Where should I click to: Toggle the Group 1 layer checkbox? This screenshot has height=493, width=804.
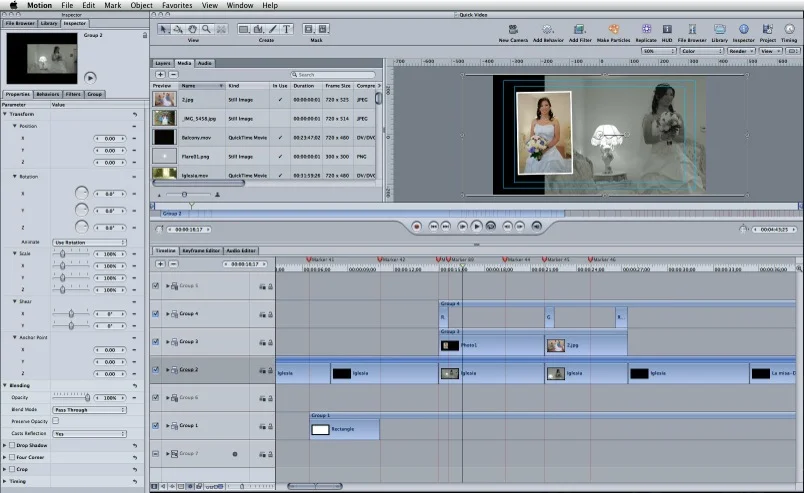click(x=155, y=425)
